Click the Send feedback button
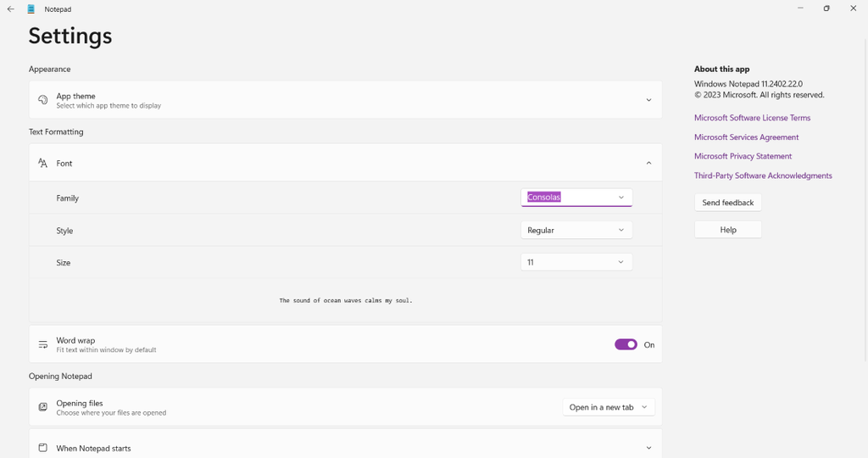868x458 pixels. click(727, 203)
